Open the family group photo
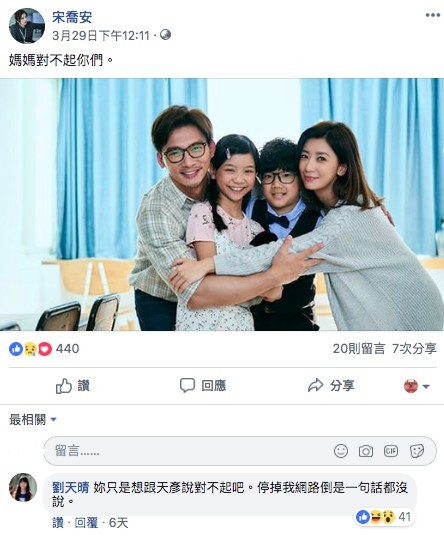The width and height of the screenshot is (444, 541). (222, 205)
